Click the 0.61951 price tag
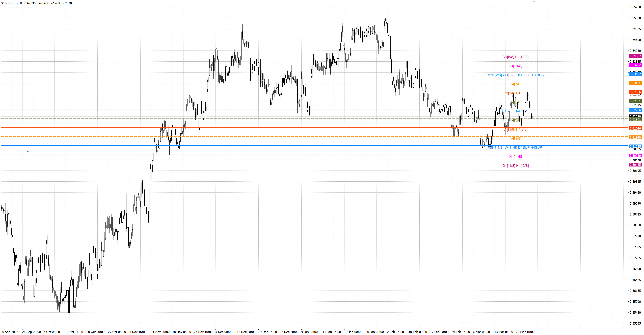 [x=635, y=120]
